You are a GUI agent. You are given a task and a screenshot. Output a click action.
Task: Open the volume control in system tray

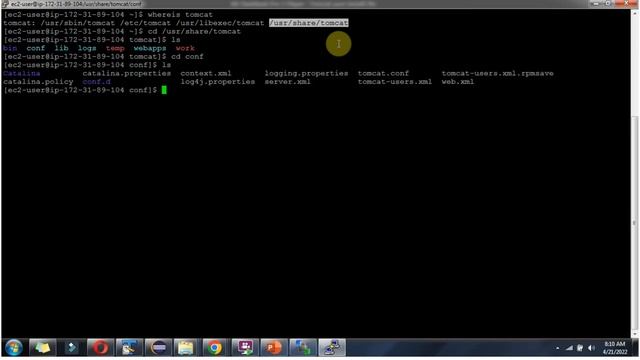591,348
